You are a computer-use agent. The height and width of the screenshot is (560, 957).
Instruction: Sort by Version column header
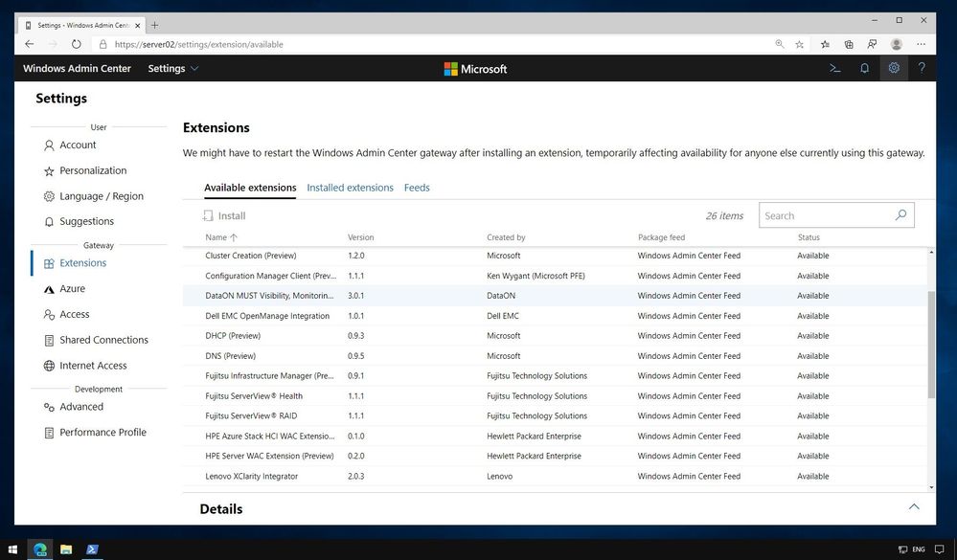coord(361,237)
